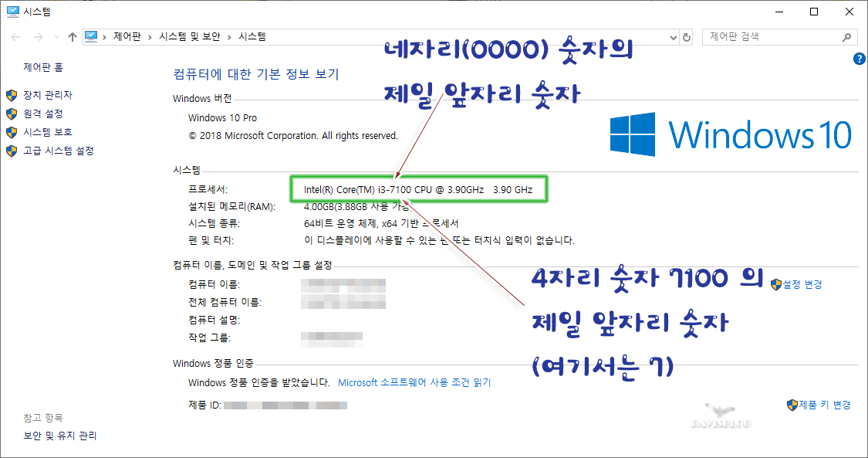868x458 pixels.
Task: Click the breadcrumb chevron after 제어판
Action: (x=150, y=37)
